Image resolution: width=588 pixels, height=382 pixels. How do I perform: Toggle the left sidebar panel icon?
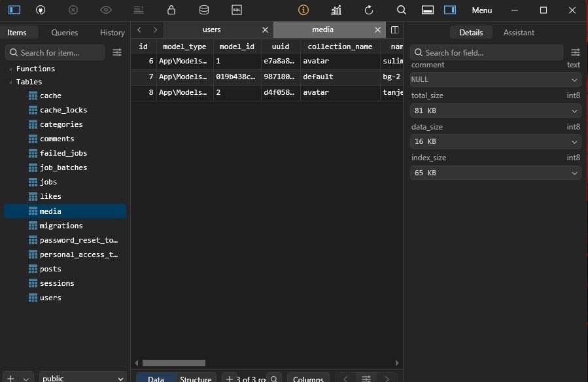click(x=14, y=10)
